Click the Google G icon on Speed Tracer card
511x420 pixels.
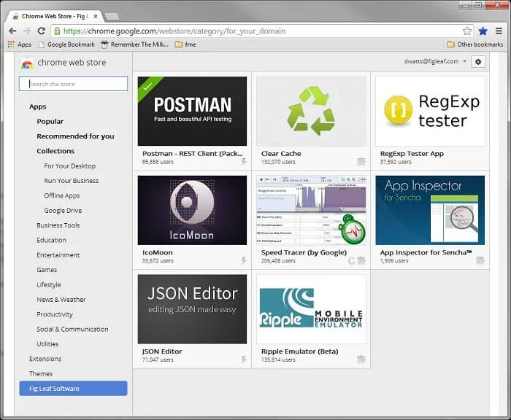pyautogui.click(x=351, y=260)
